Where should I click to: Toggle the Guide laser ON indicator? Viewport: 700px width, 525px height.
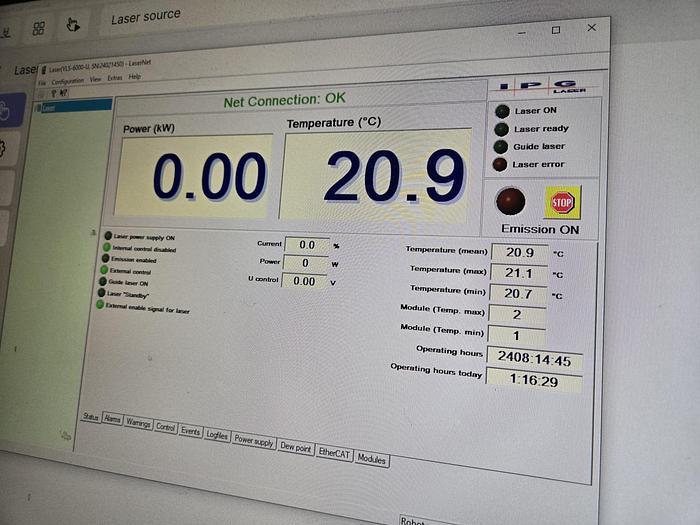coord(103,282)
